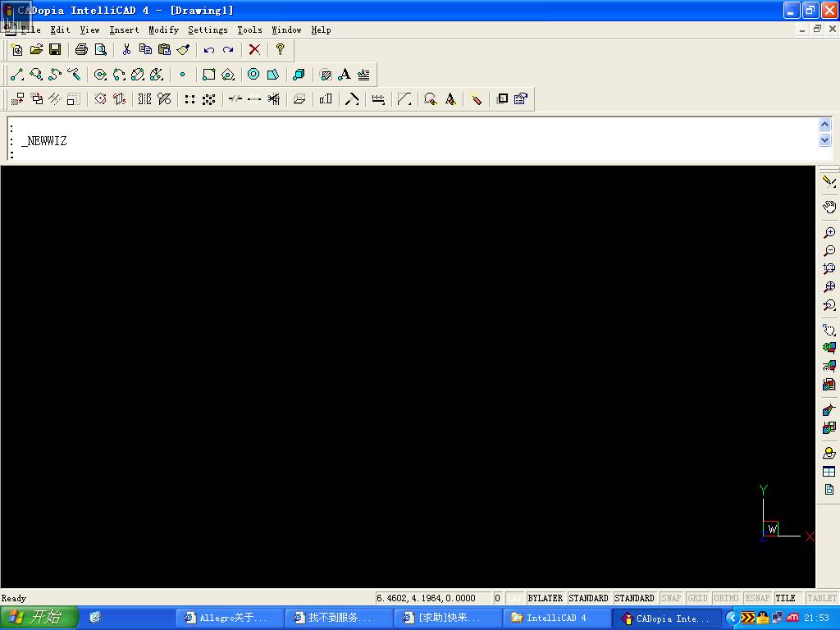Image resolution: width=840 pixels, height=630 pixels.
Task: Toggle GRID in the status bar
Action: click(697, 598)
